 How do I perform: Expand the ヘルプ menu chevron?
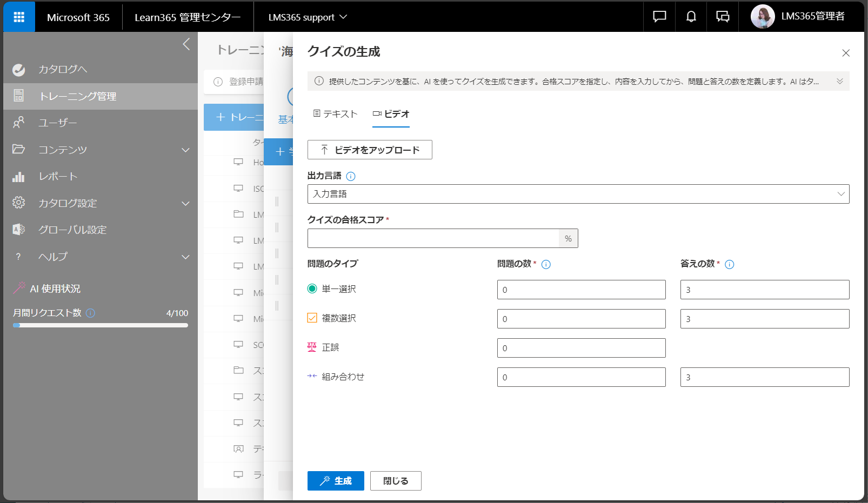(x=185, y=257)
